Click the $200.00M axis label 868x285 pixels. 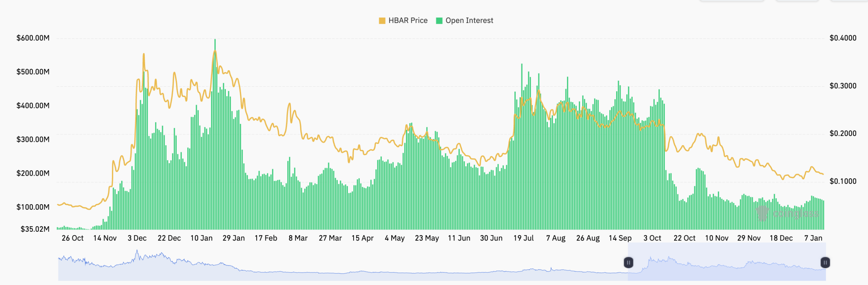point(33,173)
